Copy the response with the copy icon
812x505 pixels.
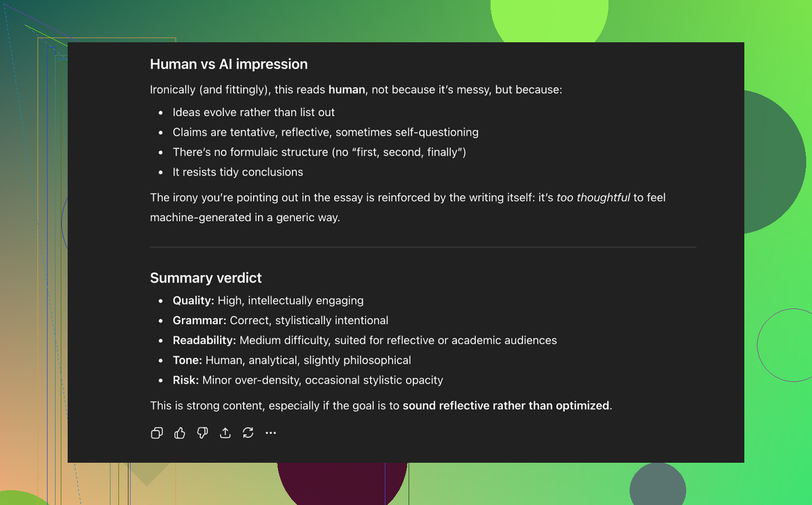pyautogui.click(x=156, y=433)
